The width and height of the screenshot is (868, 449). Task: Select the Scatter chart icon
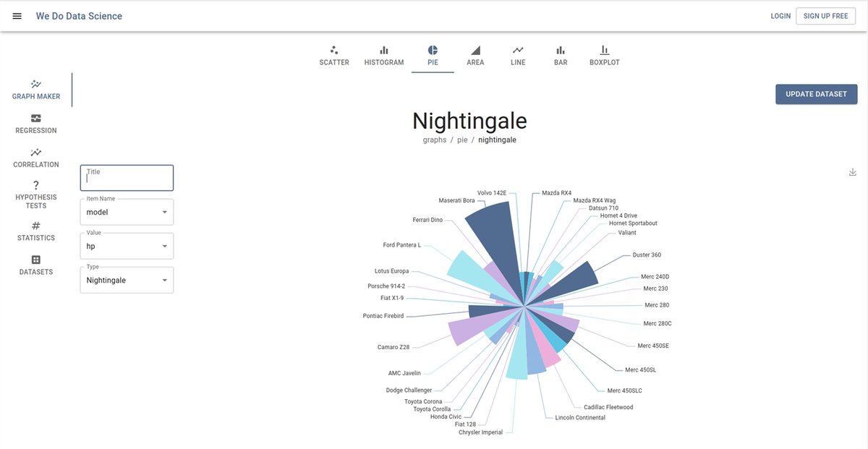point(334,51)
